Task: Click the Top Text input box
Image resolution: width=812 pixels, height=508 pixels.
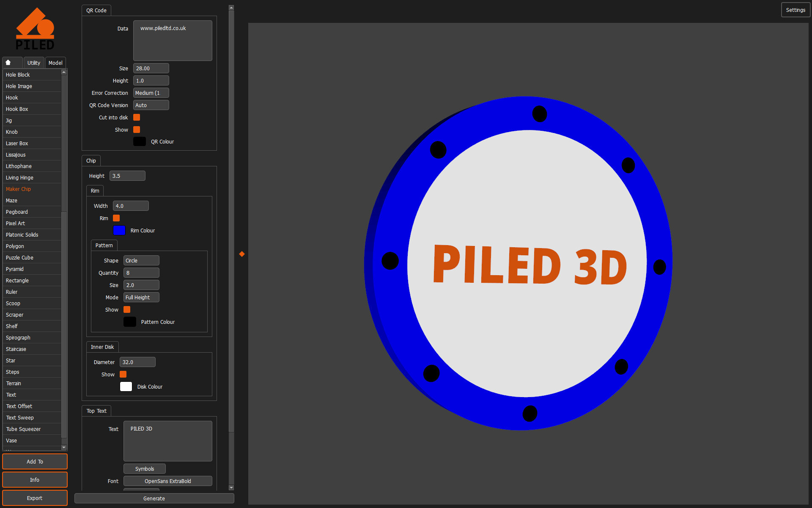Action: pyautogui.click(x=168, y=441)
